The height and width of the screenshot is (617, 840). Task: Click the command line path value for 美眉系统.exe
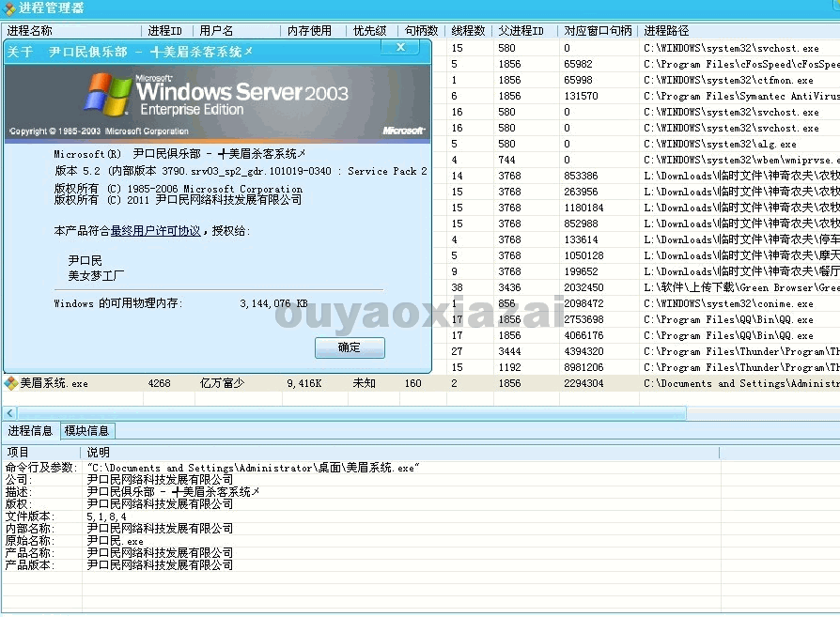254,468
